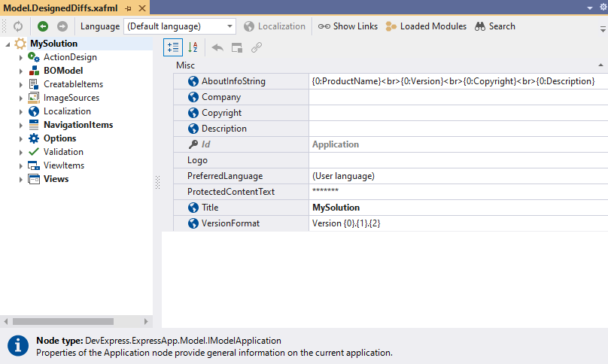The height and width of the screenshot is (364, 608).
Task: Click the link chain icon in property toolbar
Action: coord(257,47)
